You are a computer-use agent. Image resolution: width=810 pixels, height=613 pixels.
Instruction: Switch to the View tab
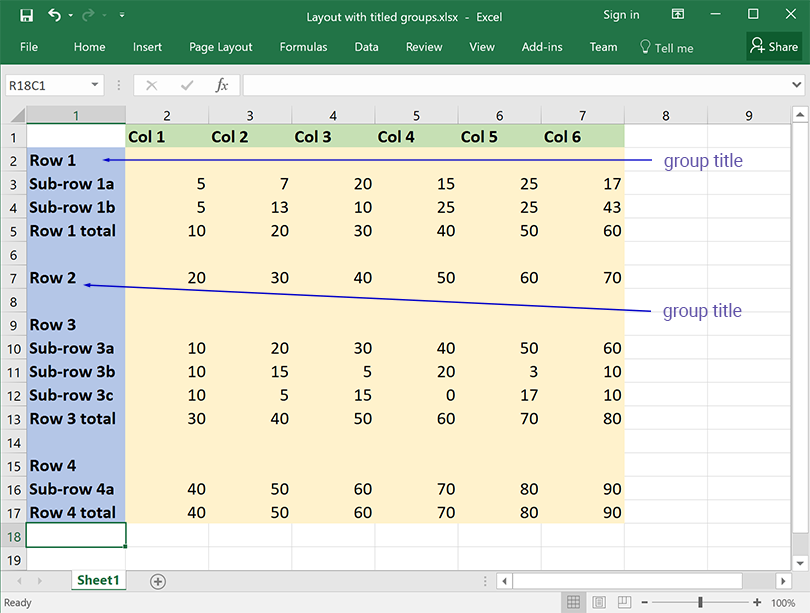point(482,47)
